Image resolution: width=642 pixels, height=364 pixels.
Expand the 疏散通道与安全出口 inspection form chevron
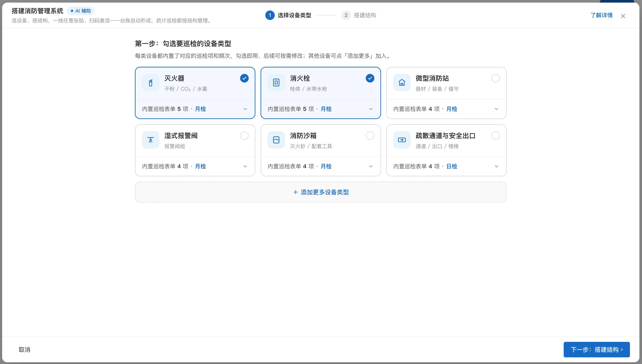(497, 167)
